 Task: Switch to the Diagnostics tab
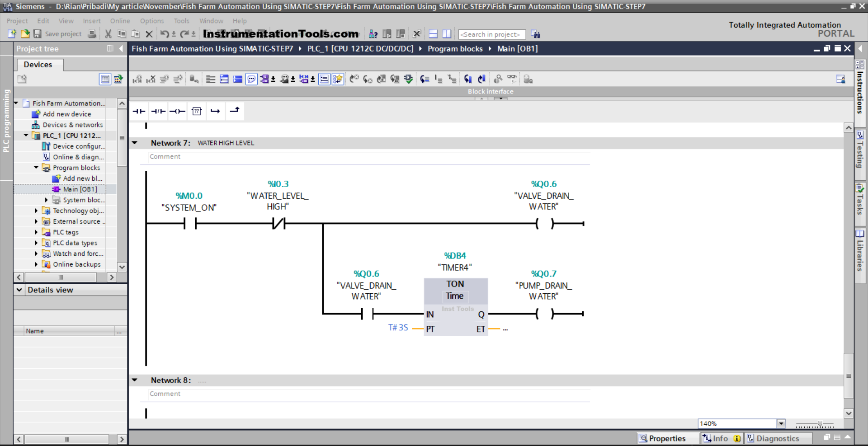click(778, 438)
